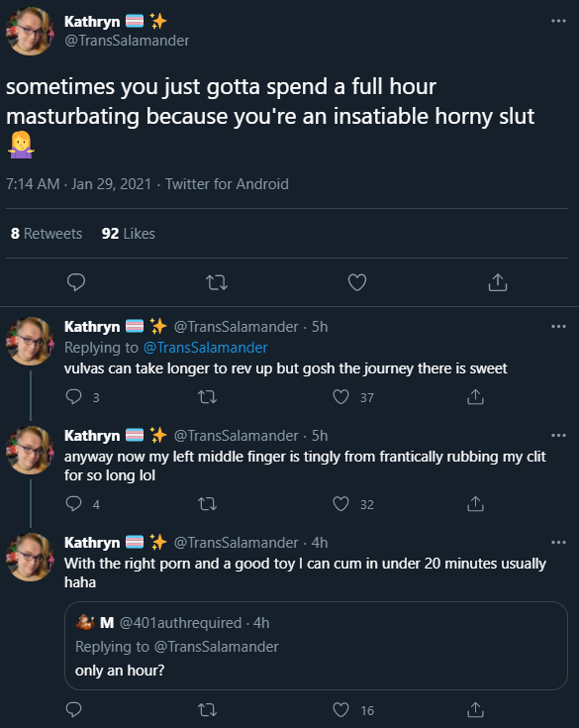
Task: Retweet the 4h reply with 16 likes
Action: pos(207,710)
